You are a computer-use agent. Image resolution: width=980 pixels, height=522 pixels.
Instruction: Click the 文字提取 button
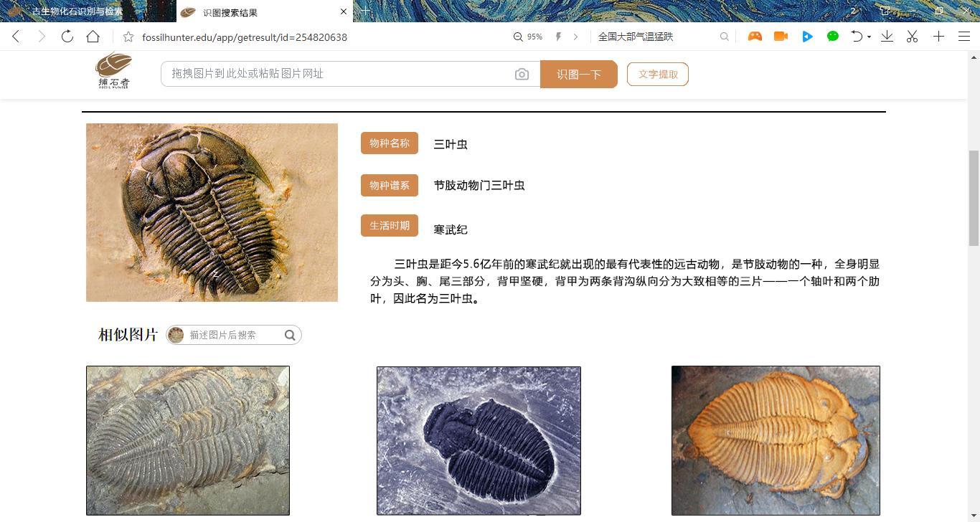pos(658,74)
